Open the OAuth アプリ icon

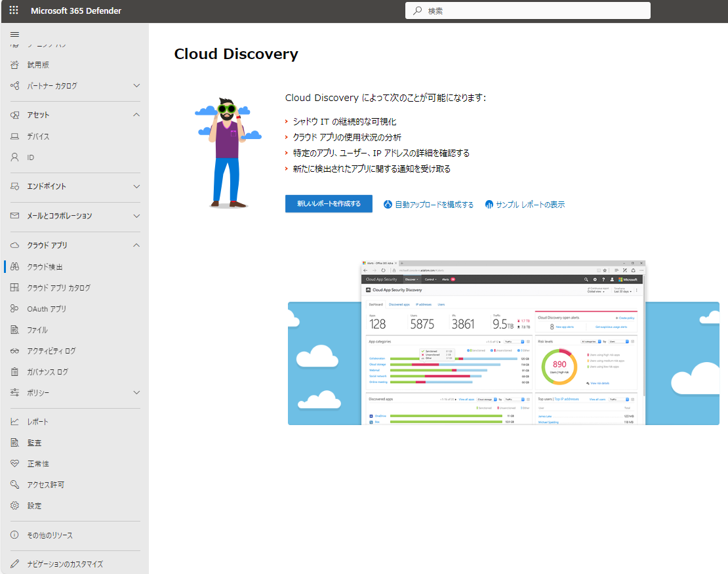[x=15, y=308]
